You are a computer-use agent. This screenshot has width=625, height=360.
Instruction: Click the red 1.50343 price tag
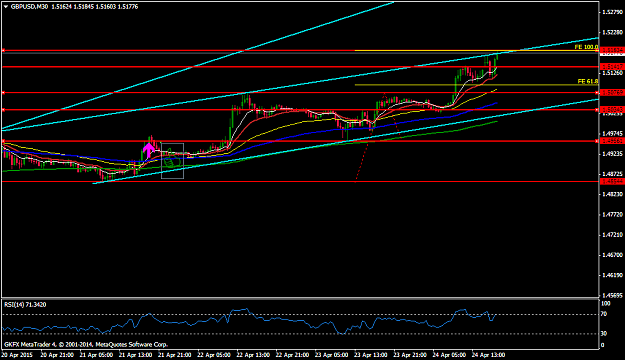612,109
